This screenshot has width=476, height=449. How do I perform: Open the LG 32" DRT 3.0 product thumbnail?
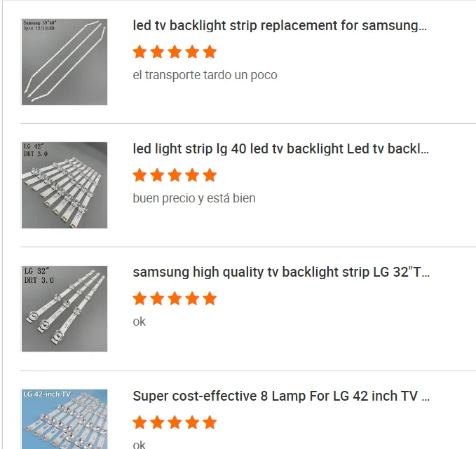[x=64, y=309]
